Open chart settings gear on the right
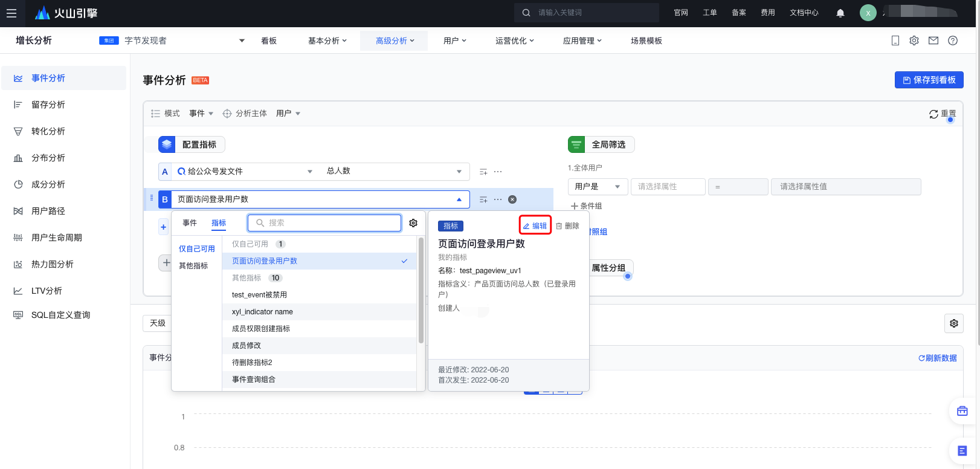The width and height of the screenshot is (980, 469). 954,323
